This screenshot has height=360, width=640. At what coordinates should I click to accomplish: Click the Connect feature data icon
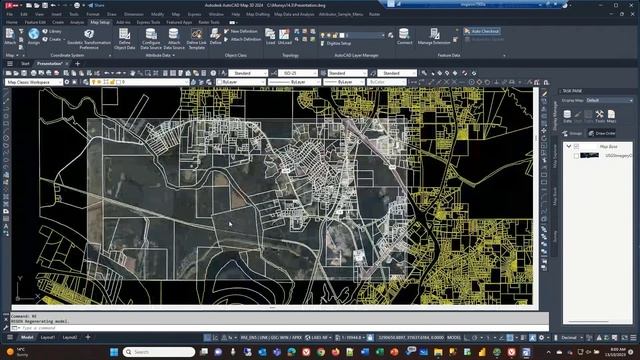(404, 36)
